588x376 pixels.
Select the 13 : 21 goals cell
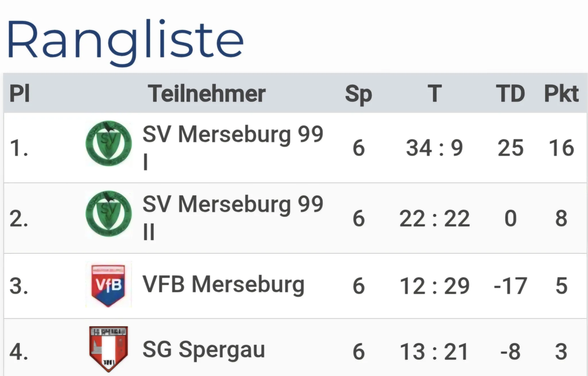coord(434,352)
